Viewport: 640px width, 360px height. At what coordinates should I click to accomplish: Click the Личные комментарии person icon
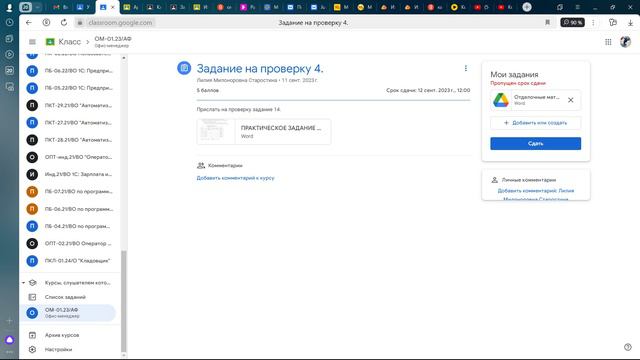494,180
